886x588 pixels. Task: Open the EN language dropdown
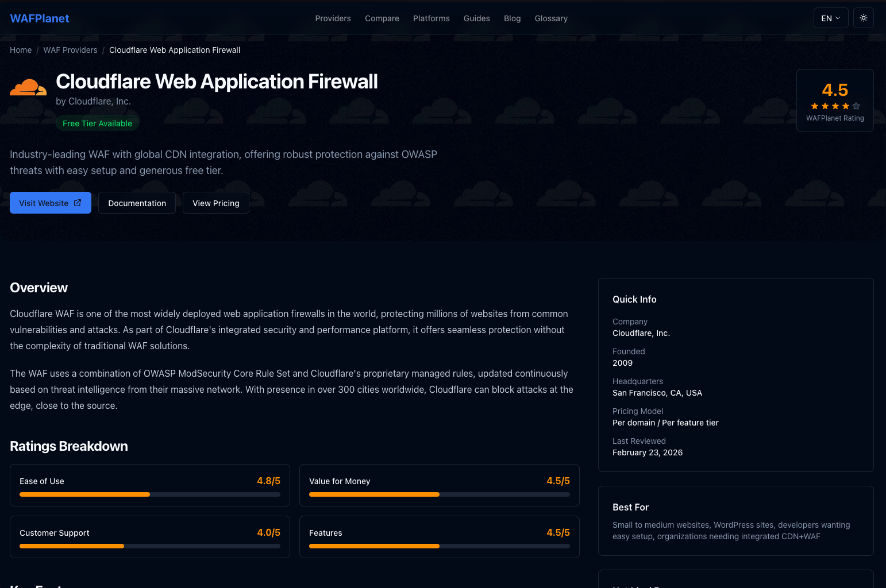pyautogui.click(x=830, y=18)
